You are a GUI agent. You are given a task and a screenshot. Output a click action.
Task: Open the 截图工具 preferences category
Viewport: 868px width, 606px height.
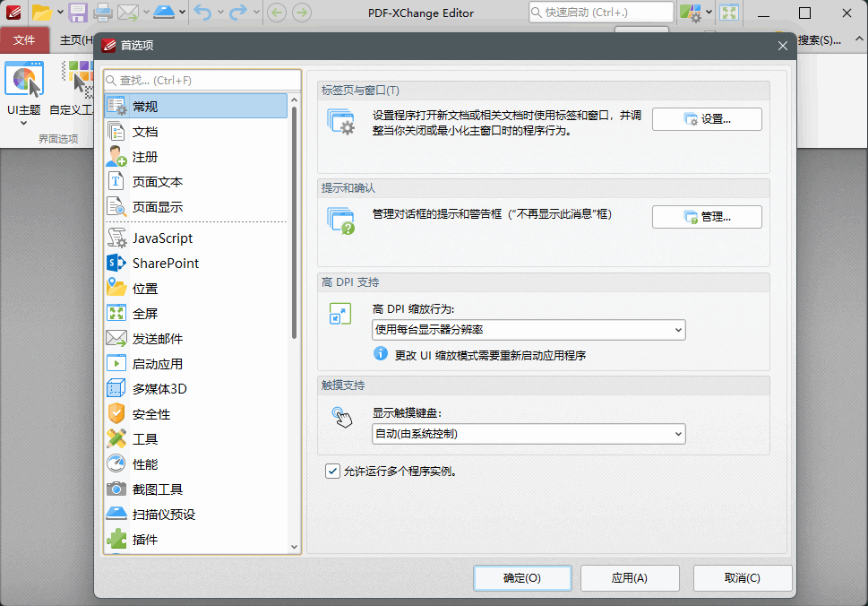196,489
